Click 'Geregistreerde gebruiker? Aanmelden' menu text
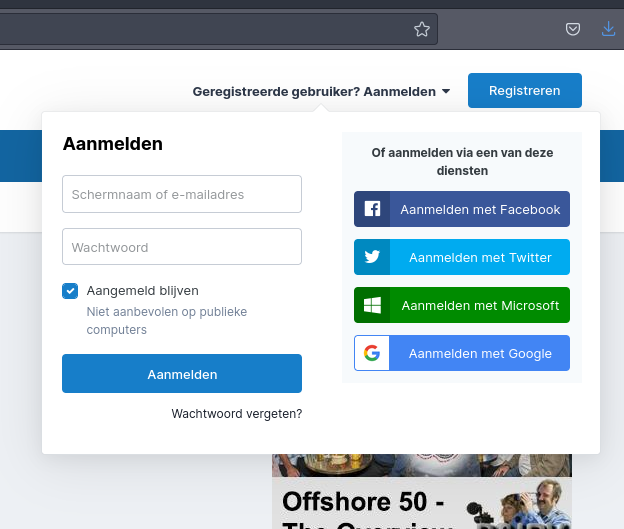The image size is (624, 529). [x=314, y=91]
